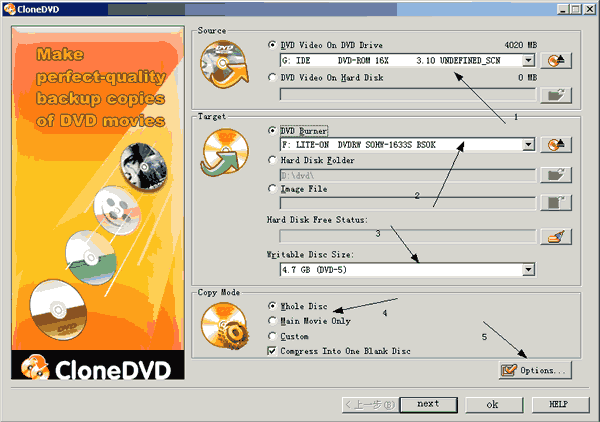The image size is (600, 422).
Task: Open the Writable Disc Size dropdown
Action: pos(528,269)
